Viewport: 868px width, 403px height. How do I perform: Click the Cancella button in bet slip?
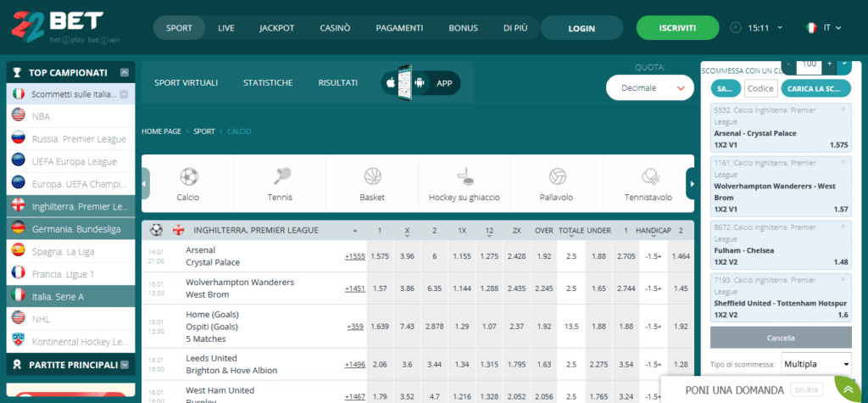781,338
